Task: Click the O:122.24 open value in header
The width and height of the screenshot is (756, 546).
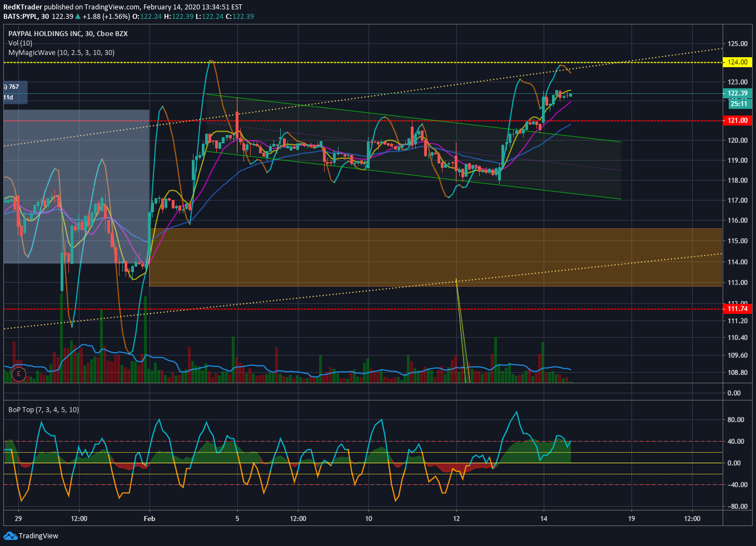Action: (147, 16)
